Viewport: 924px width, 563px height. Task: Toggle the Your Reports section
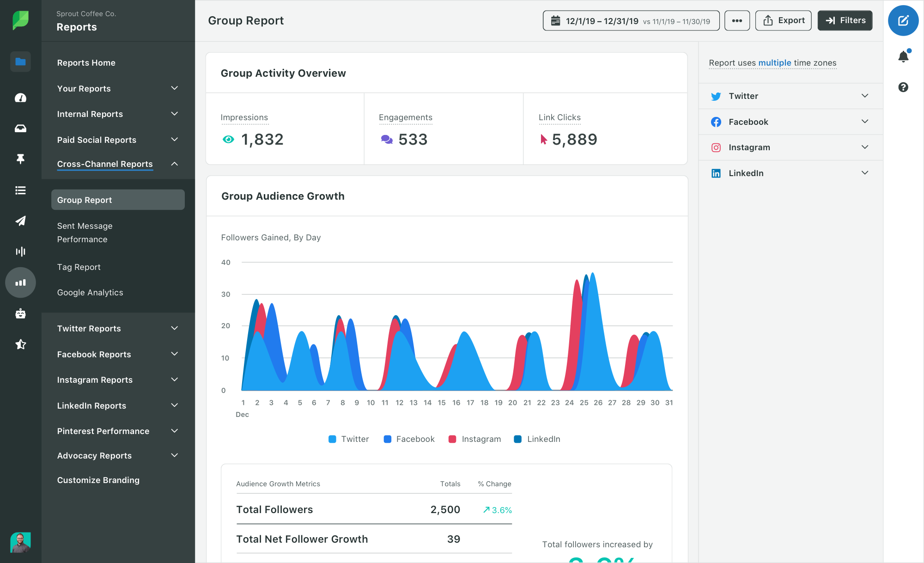click(174, 88)
